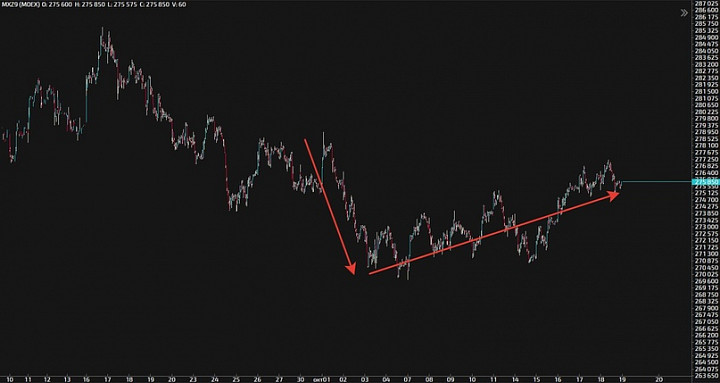Click the 03 date label on time axis
Viewport: 720px width, 383px height.
coord(365,379)
